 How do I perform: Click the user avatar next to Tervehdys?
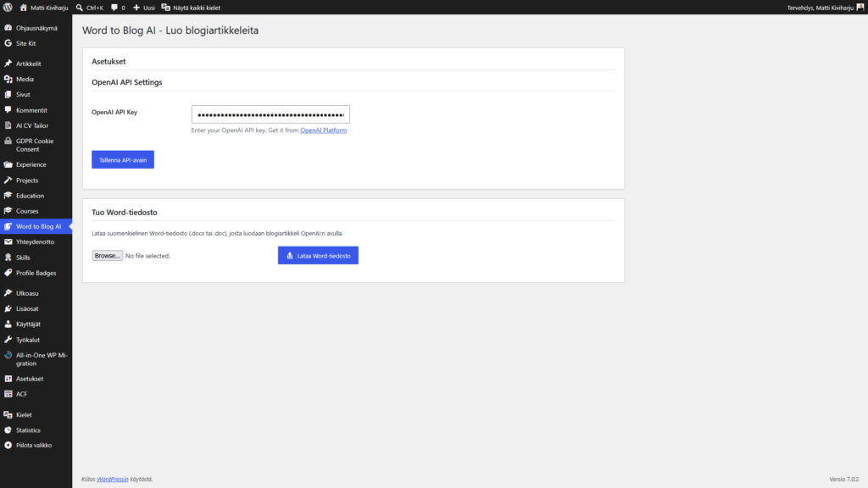860,7
